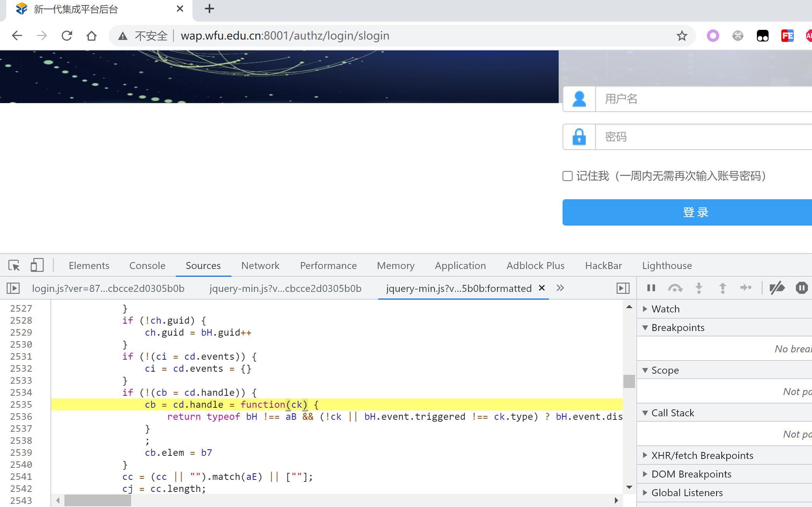Image resolution: width=812 pixels, height=507 pixels.
Task: Click the step out arrow icon
Action: tap(722, 288)
